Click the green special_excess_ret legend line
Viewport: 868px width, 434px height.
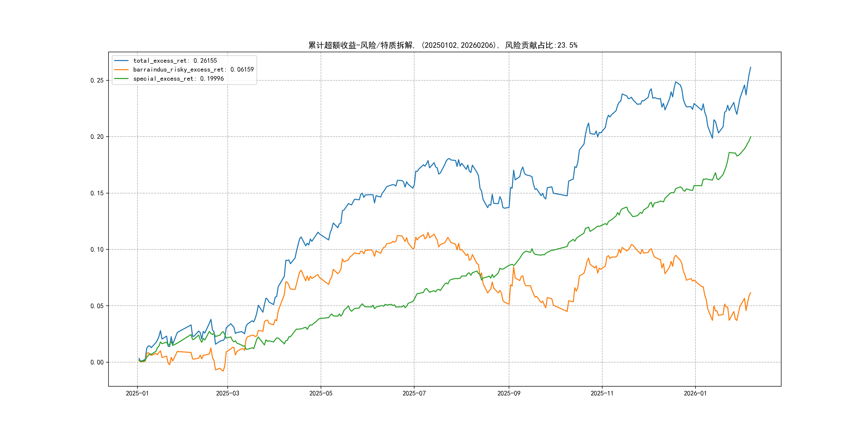[121, 78]
